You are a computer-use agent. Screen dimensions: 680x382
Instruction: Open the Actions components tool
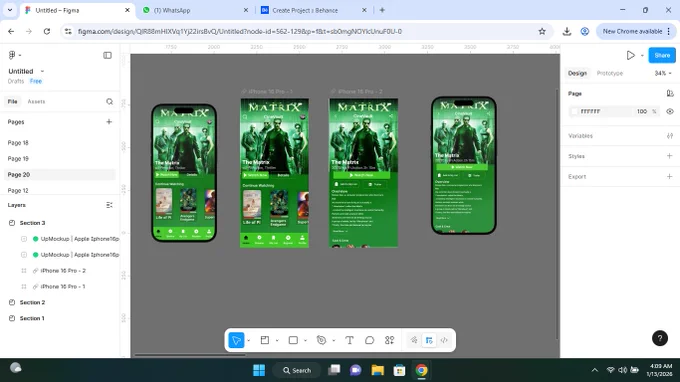pyautogui.click(x=389, y=340)
